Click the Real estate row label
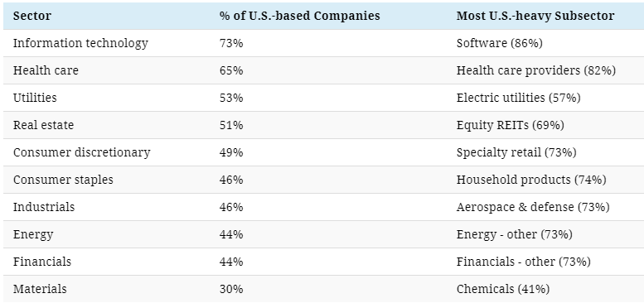This screenshot has height=303, width=644. 44,125
